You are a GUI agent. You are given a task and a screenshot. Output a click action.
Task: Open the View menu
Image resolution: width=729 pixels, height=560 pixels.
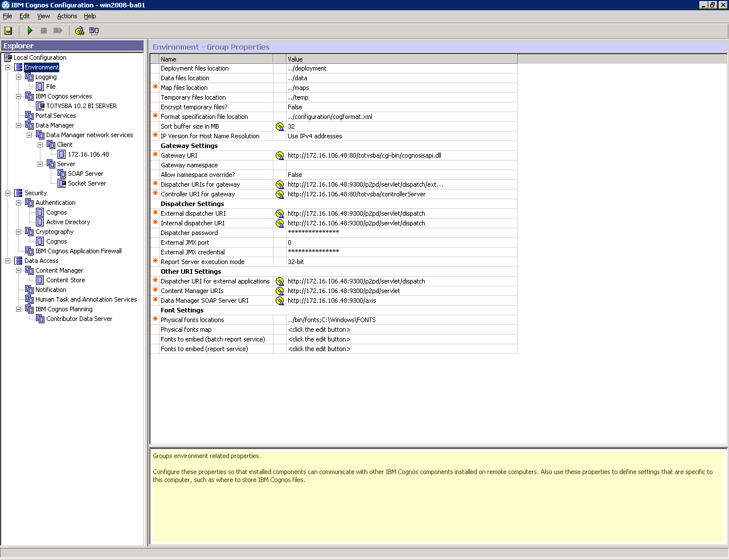[x=43, y=16]
